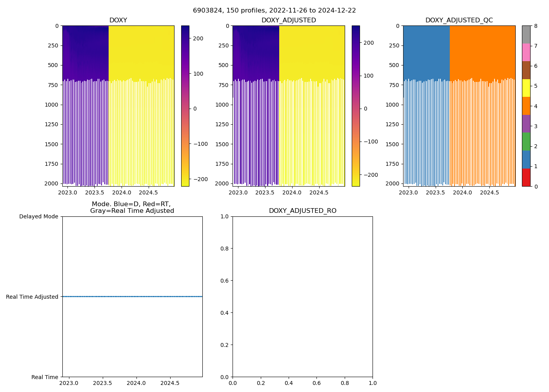Click the pink swatch in the QC colorbar
The height and width of the screenshot is (392, 549).
(x=526, y=52)
